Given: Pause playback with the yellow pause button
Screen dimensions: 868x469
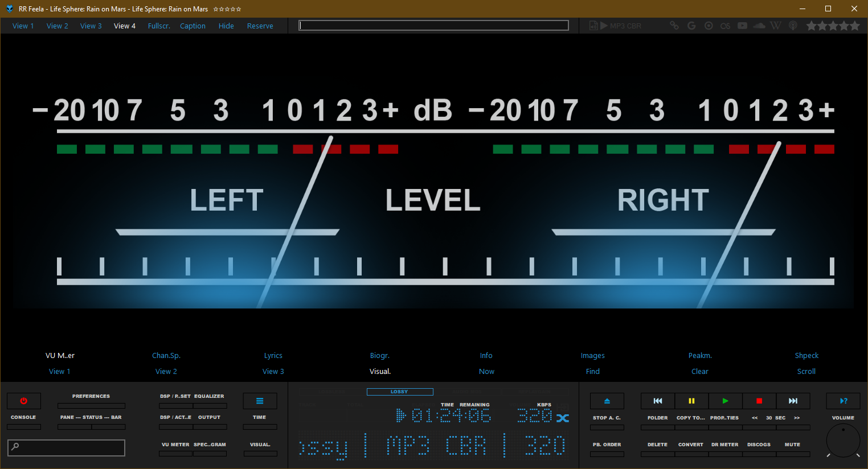Looking at the screenshot, I should pos(691,401).
